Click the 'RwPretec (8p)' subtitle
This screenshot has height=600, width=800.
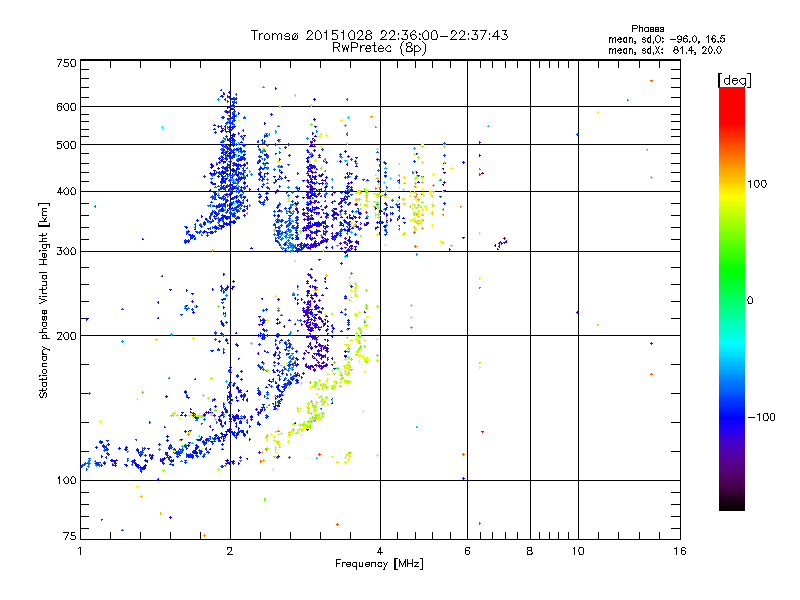point(379,48)
